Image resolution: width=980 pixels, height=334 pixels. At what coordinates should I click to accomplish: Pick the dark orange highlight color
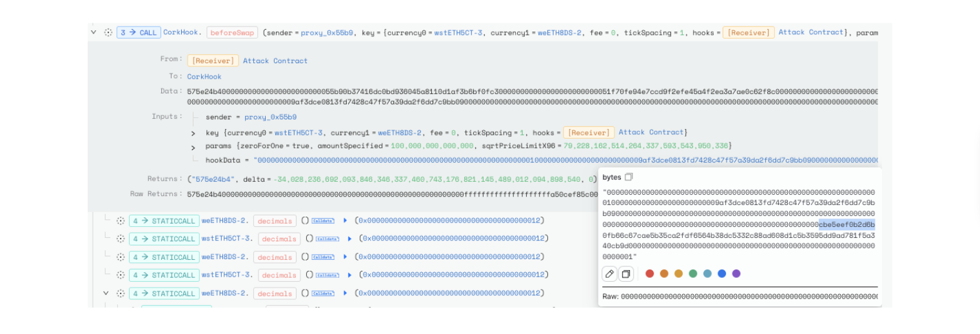click(x=664, y=274)
